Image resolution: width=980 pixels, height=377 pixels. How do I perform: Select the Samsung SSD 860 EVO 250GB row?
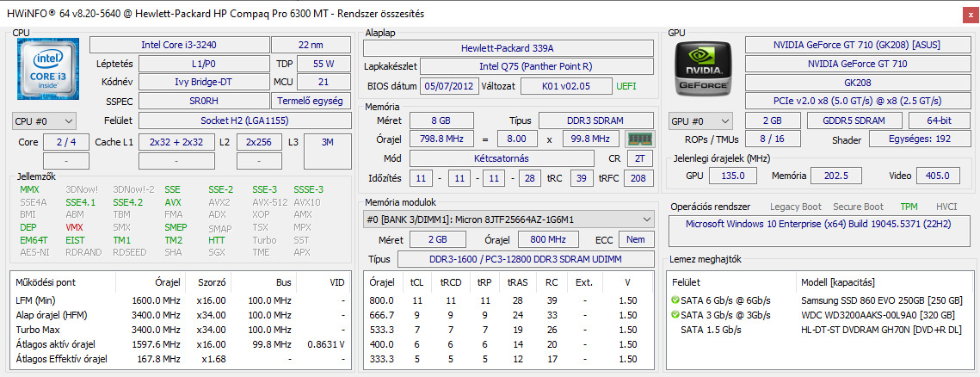pos(821,300)
